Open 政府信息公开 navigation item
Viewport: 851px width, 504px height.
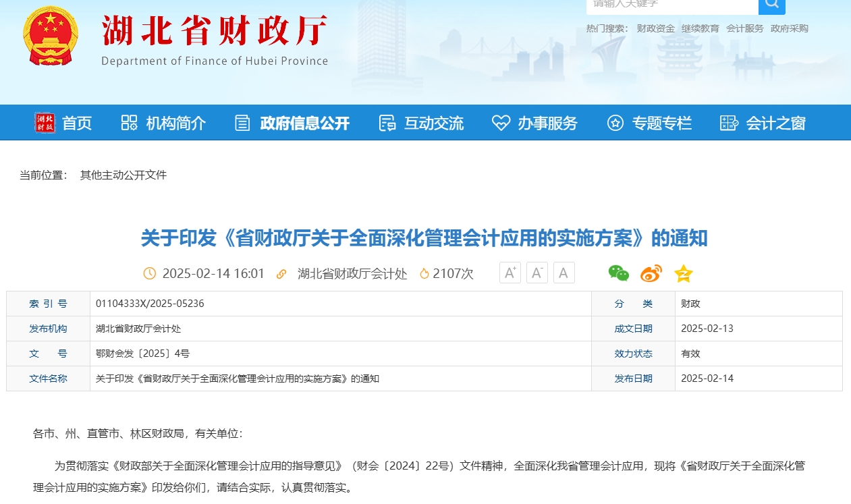(304, 123)
